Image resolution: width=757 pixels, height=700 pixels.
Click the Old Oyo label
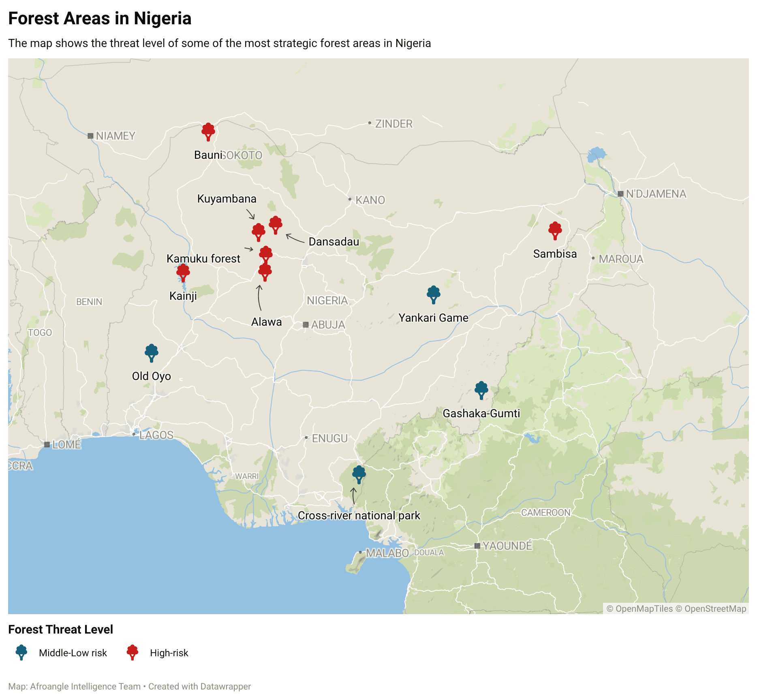pos(152,376)
